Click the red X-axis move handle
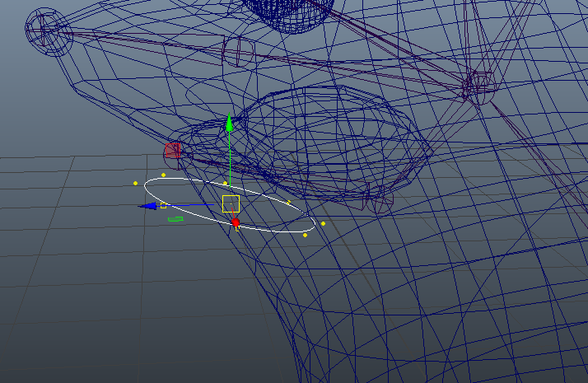The image size is (588, 383). pyautogui.click(x=236, y=222)
